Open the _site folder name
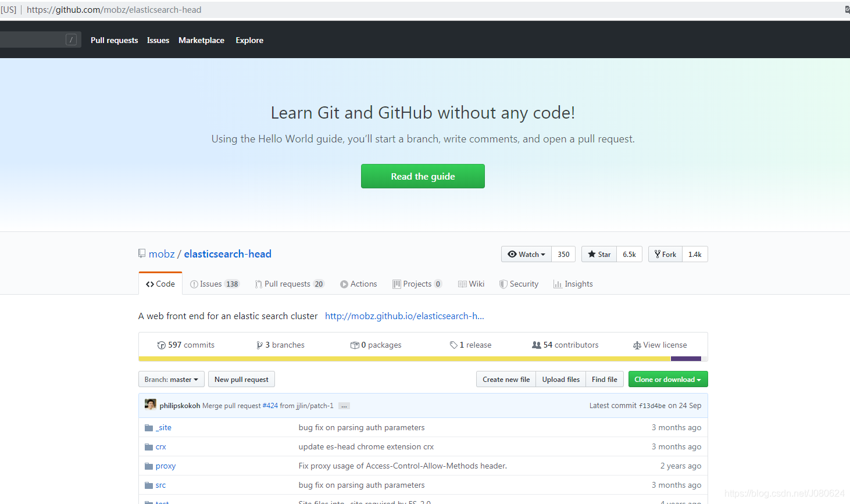Image resolution: width=850 pixels, height=504 pixels. tap(163, 428)
